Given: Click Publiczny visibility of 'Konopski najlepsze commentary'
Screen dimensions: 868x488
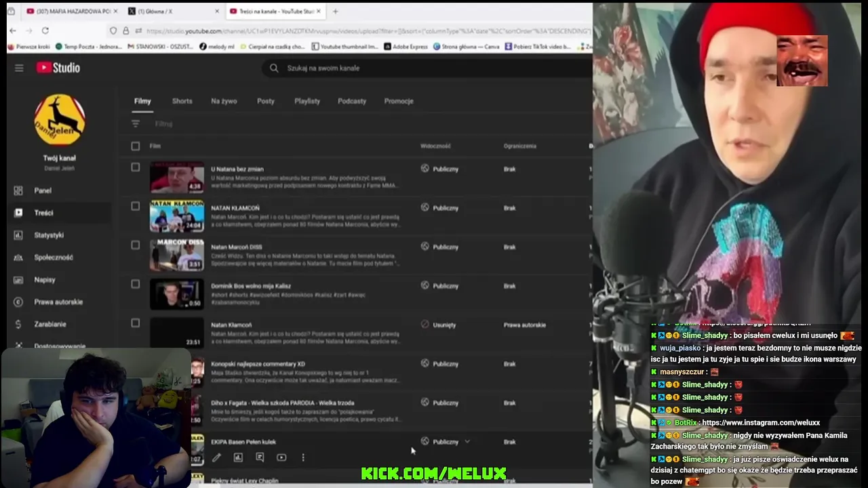Looking at the screenshot, I should [446, 364].
